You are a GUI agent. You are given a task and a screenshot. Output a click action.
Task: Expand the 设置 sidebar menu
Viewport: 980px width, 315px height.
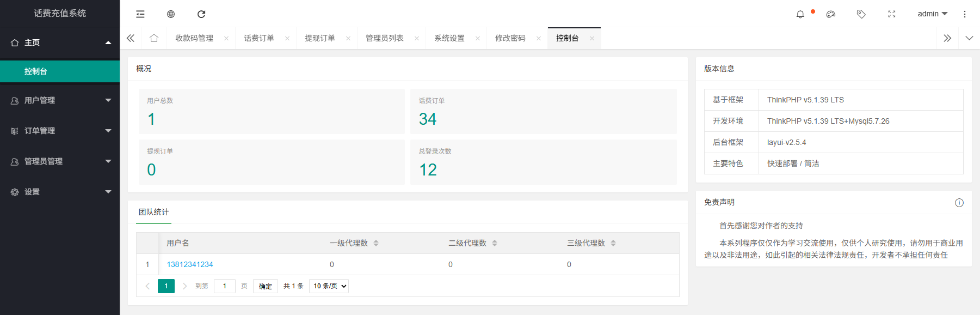pos(60,192)
